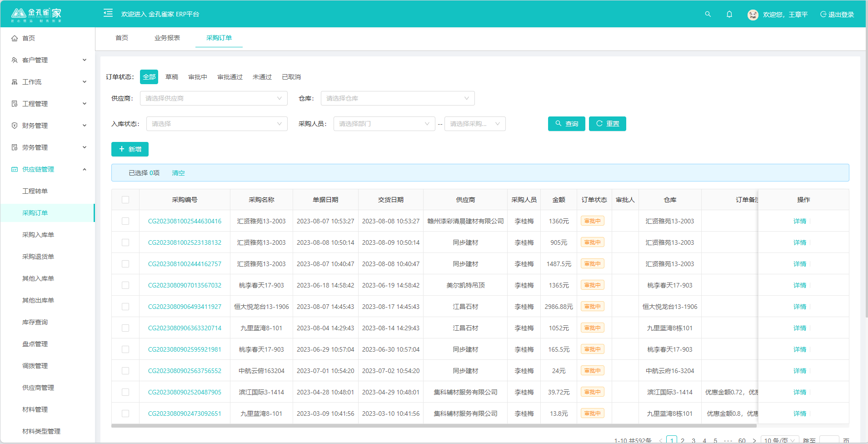Click the table horizontal scrollbar
This screenshot has height=444, width=868.
click(x=434, y=426)
